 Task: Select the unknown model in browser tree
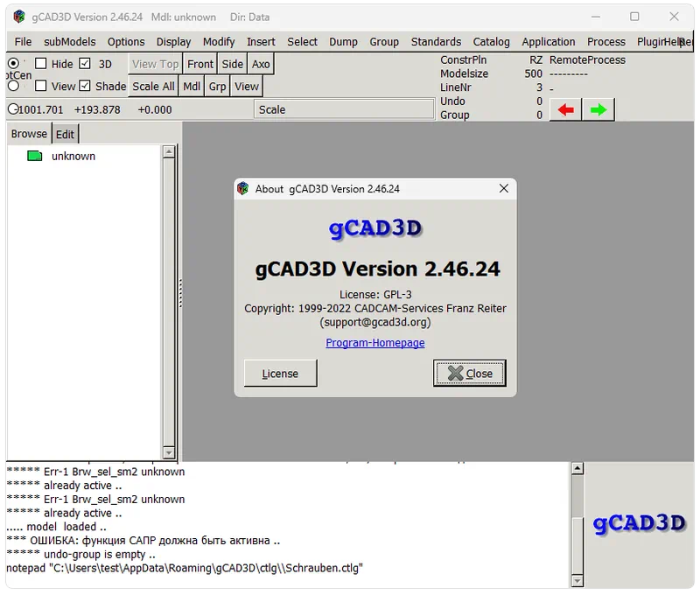coord(73,157)
